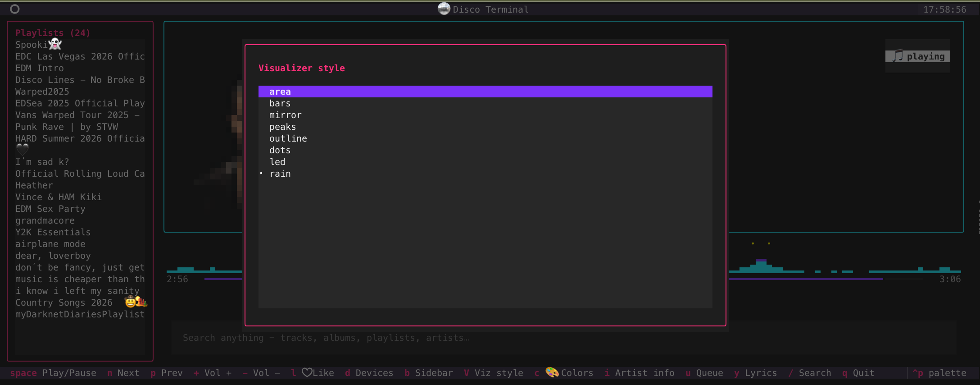
Task: Click the ghost emoji next to Spooki
Action: (55, 44)
